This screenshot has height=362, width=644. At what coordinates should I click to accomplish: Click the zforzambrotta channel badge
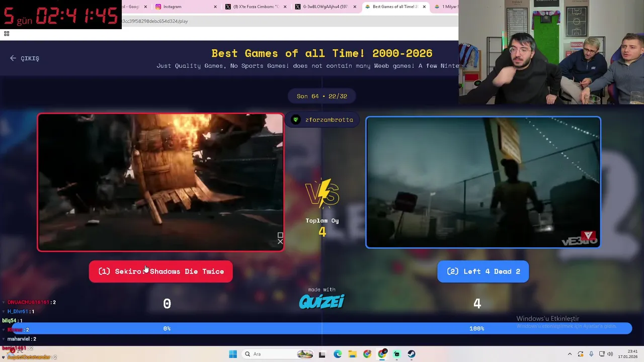[x=323, y=120]
